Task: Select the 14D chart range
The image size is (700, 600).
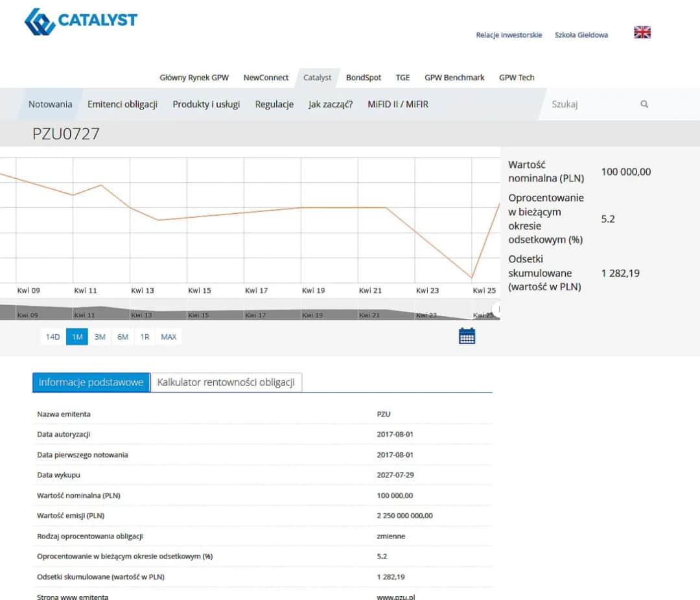Action: (52, 337)
